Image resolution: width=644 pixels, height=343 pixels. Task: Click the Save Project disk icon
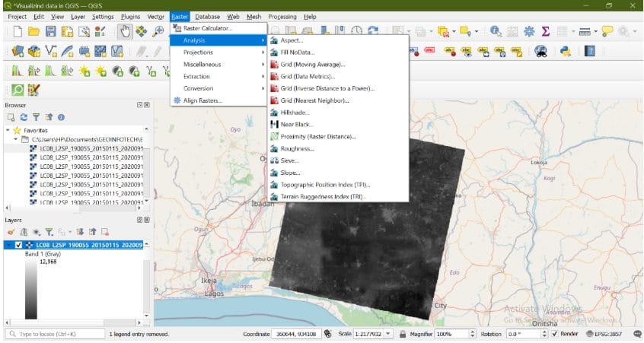[x=51, y=31]
